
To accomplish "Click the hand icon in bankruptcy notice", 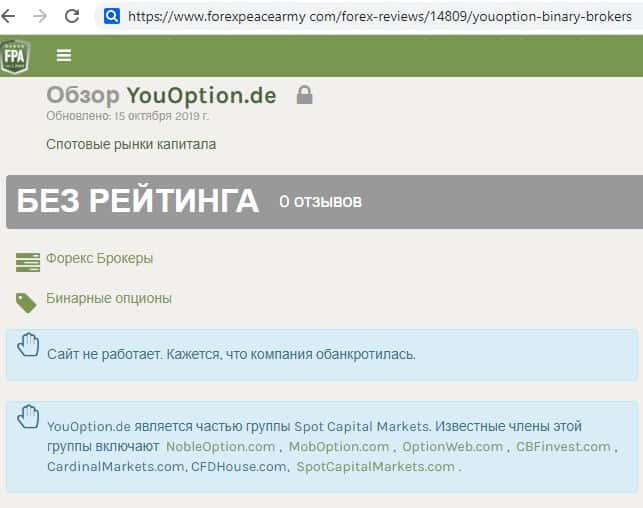I will (x=28, y=345).
